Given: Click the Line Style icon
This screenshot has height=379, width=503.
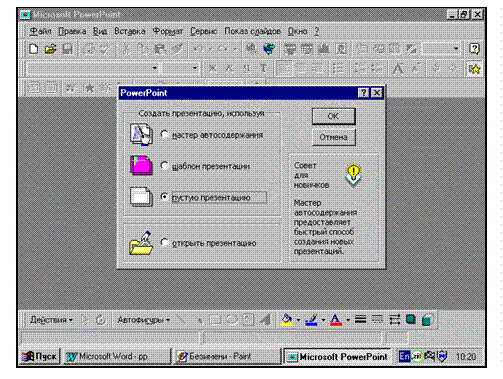Looking at the screenshot, I should click(360, 320).
